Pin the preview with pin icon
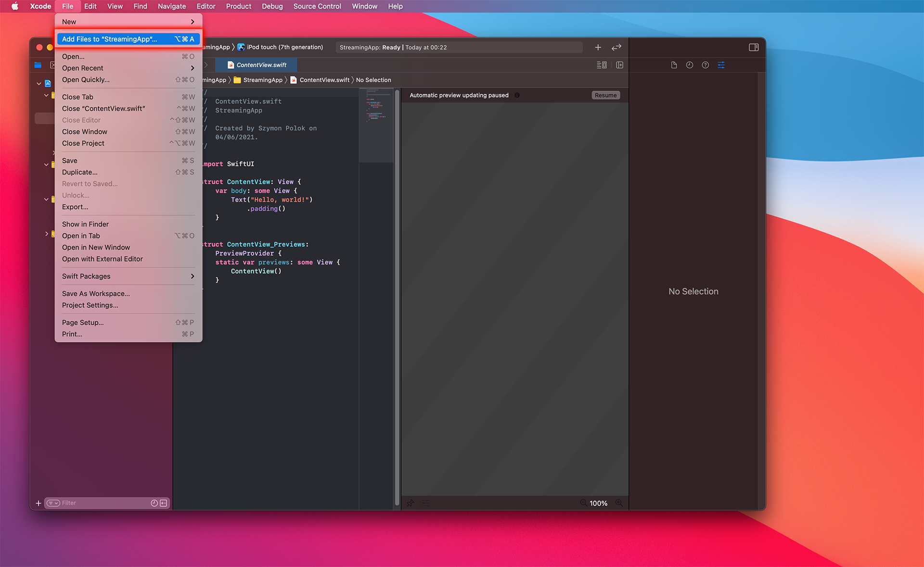Viewport: 924px width, 567px height. 410,503
